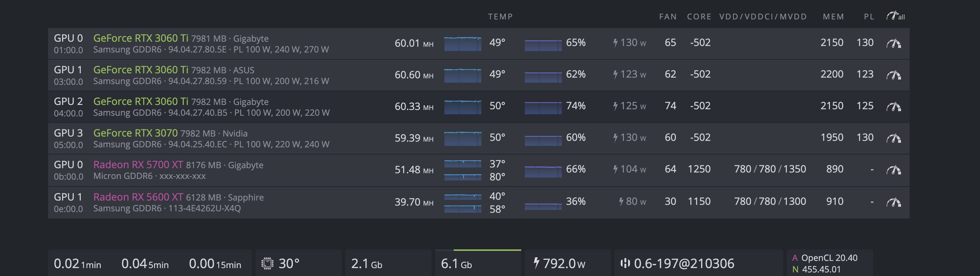Click the Radeon RX 5600 XT name

(x=138, y=197)
